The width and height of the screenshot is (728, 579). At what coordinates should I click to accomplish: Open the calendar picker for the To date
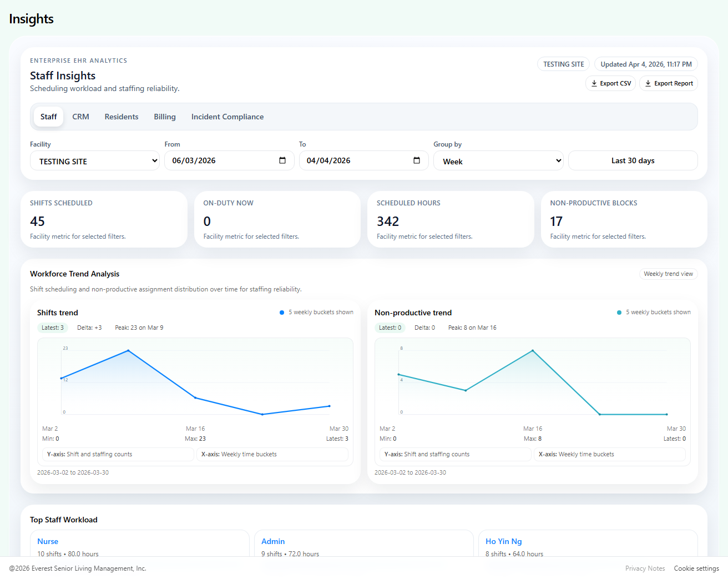click(417, 160)
